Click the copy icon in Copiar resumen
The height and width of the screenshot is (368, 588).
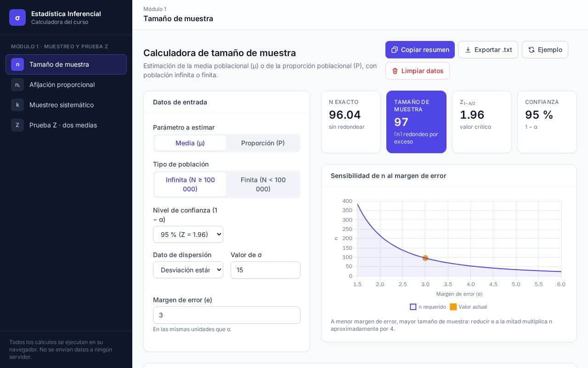(395, 50)
